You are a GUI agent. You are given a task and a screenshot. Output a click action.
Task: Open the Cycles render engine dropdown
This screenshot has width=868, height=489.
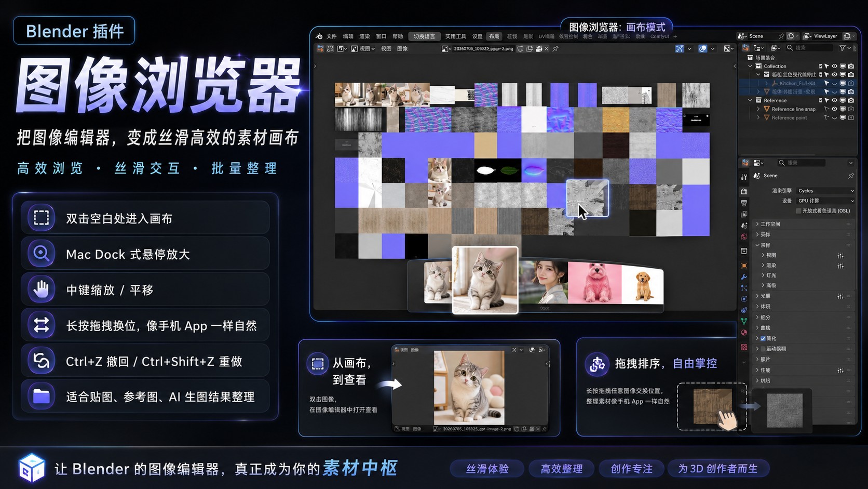(825, 191)
